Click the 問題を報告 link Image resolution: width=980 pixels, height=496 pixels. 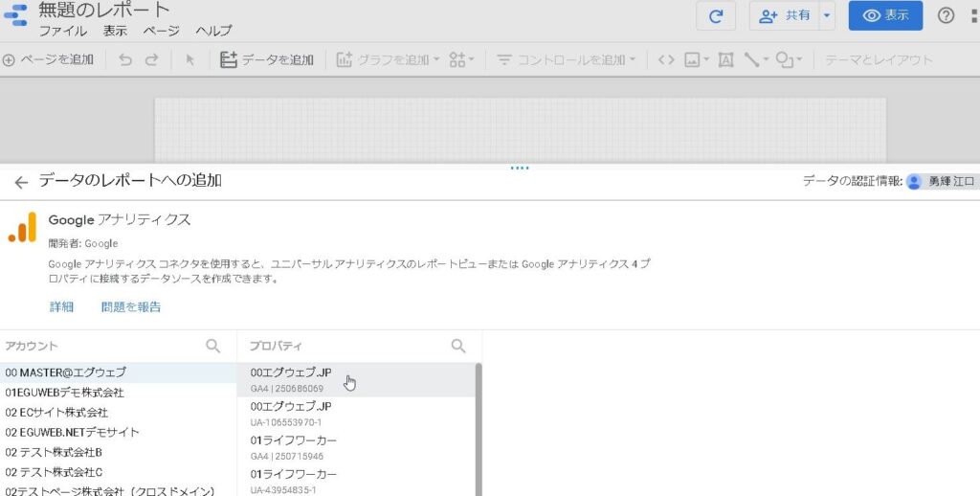pos(131,307)
